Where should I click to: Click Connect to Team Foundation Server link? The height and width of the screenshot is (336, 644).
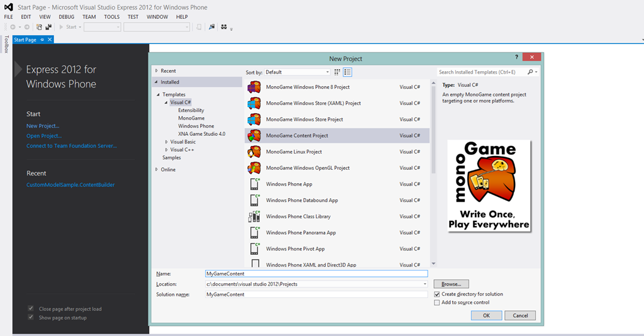pyautogui.click(x=72, y=146)
